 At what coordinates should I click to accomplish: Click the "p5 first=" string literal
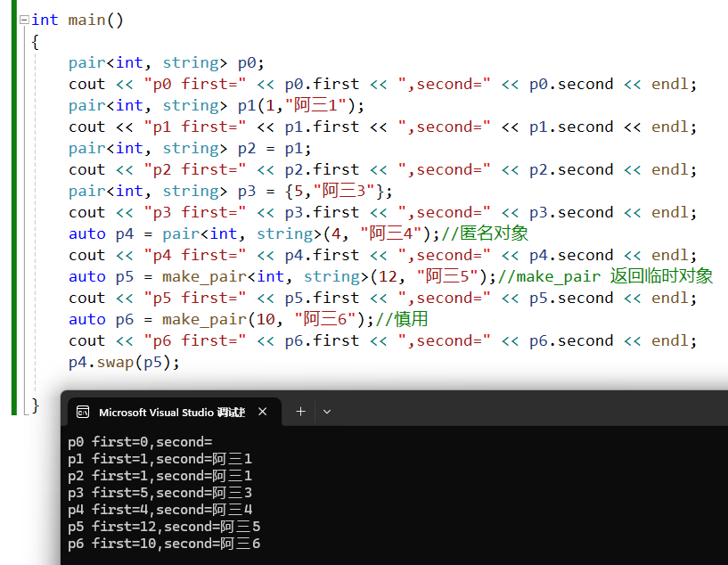pos(194,298)
